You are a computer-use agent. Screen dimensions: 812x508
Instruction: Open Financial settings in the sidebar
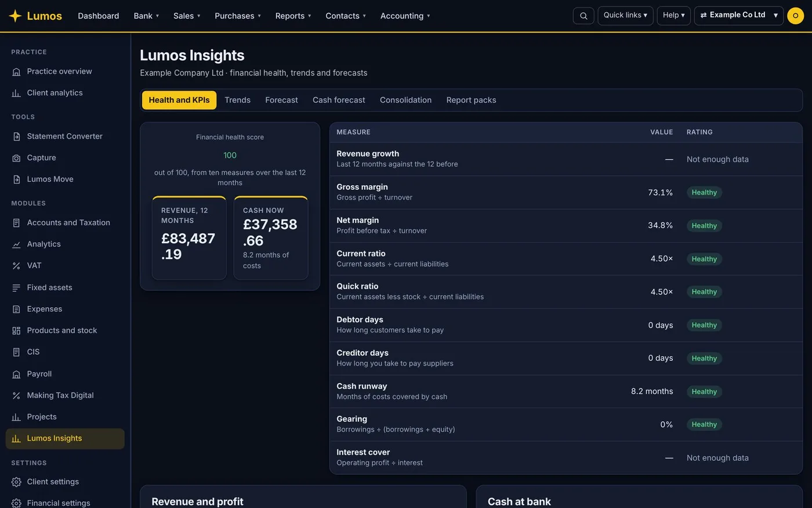[x=65, y=503]
